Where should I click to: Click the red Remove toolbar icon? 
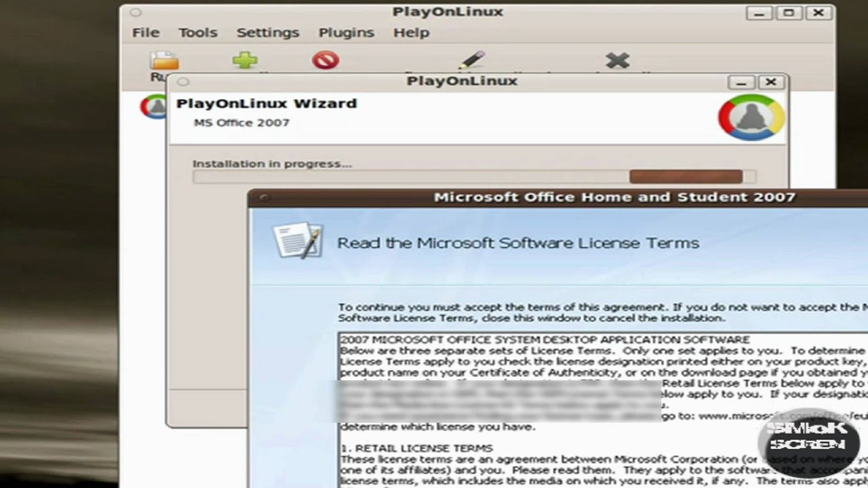(x=325, y=60)
